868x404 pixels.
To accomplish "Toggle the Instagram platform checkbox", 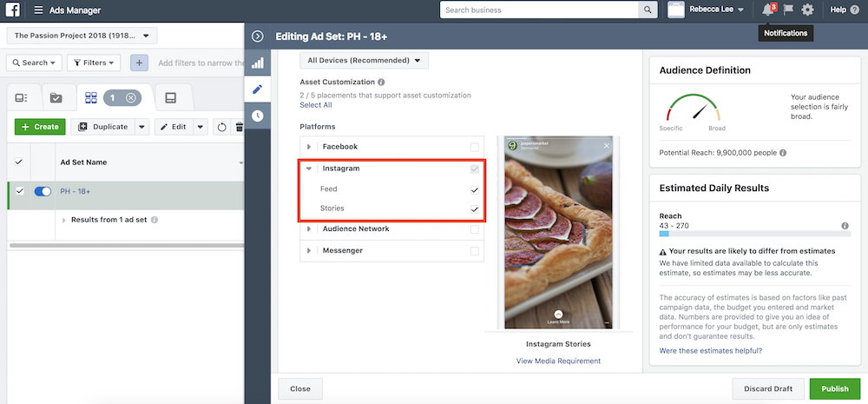I will click(x=475, y=169).
